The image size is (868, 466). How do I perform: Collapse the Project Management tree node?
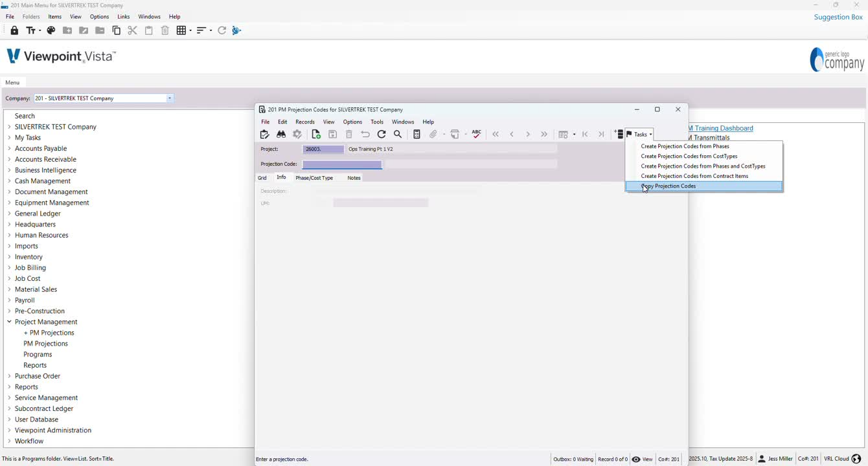click(x=9, y=322)
